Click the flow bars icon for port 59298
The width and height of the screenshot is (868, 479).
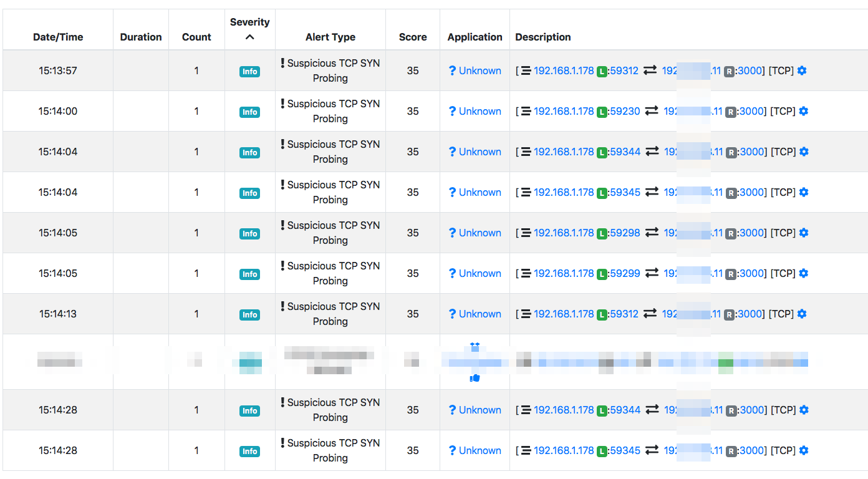click(x=526, y=233)
